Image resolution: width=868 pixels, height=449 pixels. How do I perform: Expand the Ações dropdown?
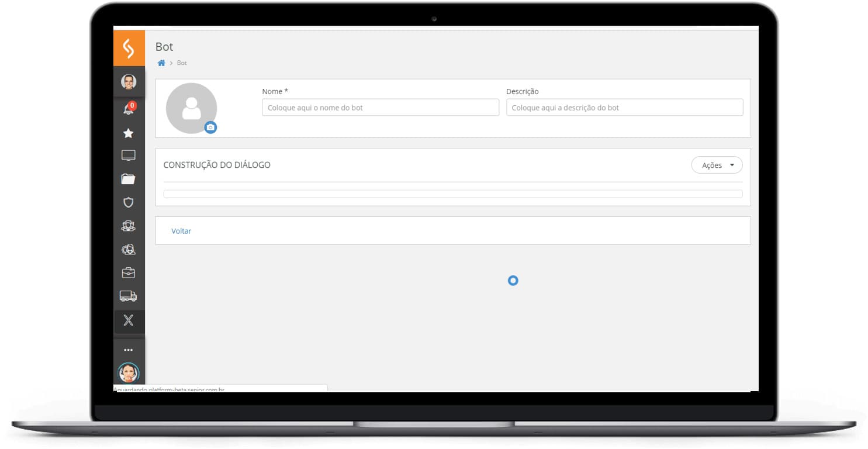click(x=717, y=165)
